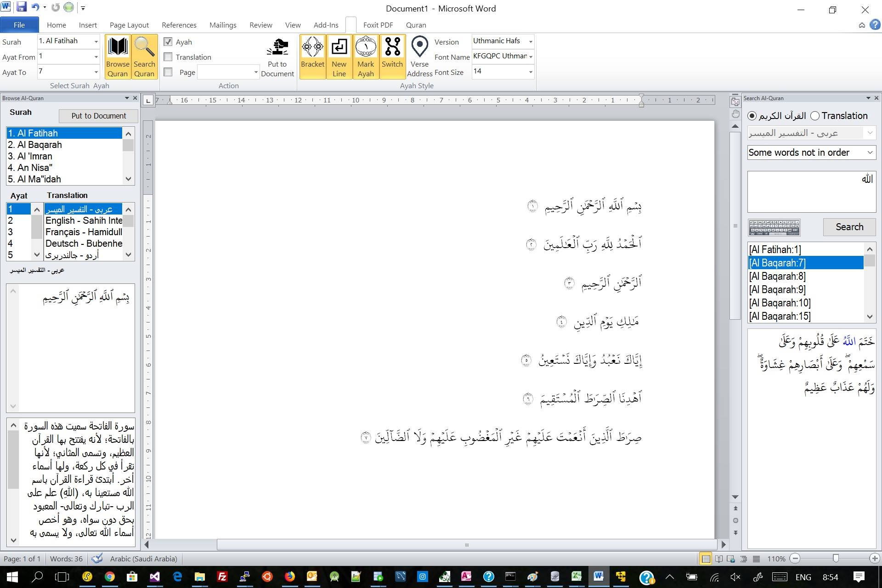Open Google Chrome from the taskbar
This screenshot has width=882, height=588.
point(110,577)
